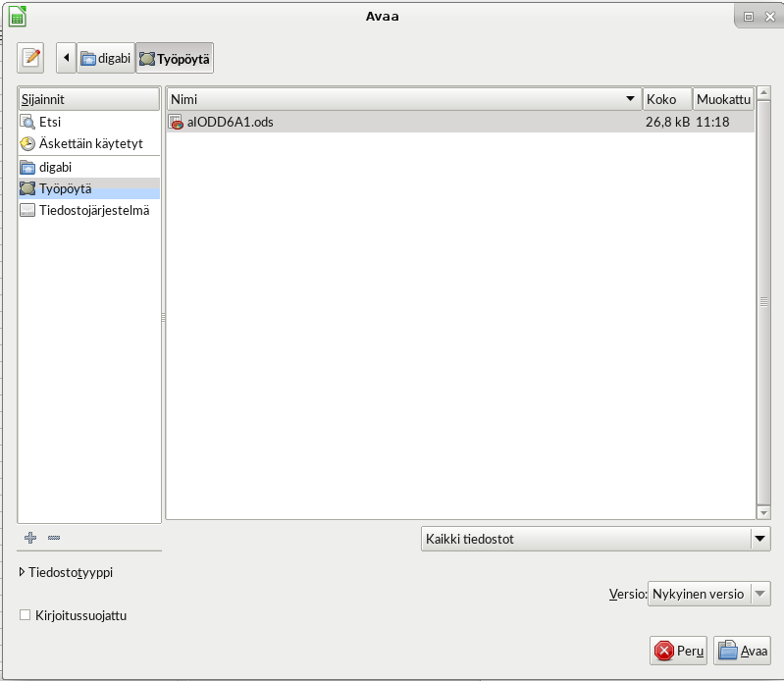Click the digabi path bar button
784x681 pixels.
pos(106,58)
